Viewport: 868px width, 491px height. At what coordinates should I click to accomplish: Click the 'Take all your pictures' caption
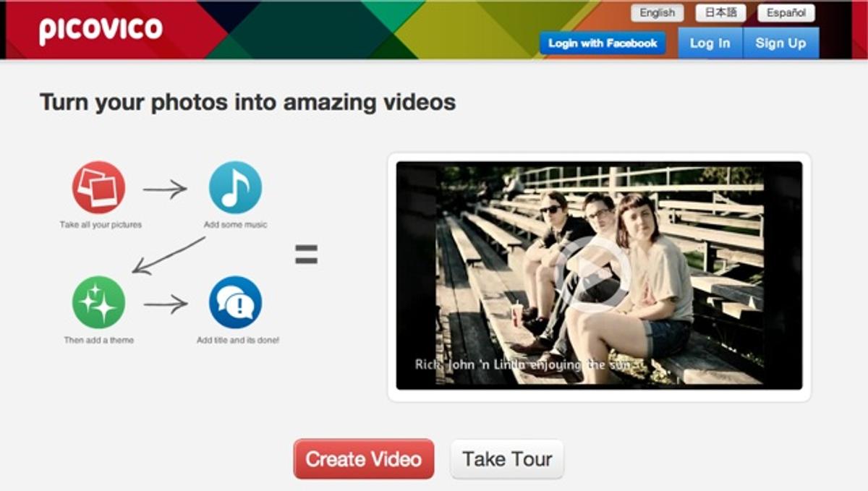pos(101,225)
